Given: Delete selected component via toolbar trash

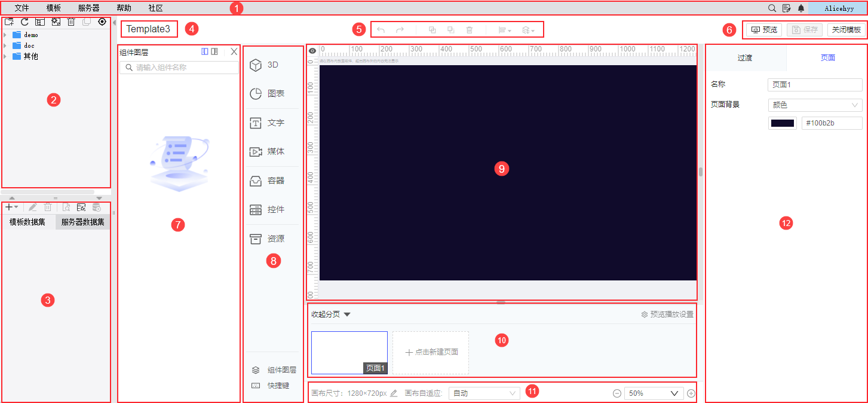Looking at the screenshot, I should point(470,30).
